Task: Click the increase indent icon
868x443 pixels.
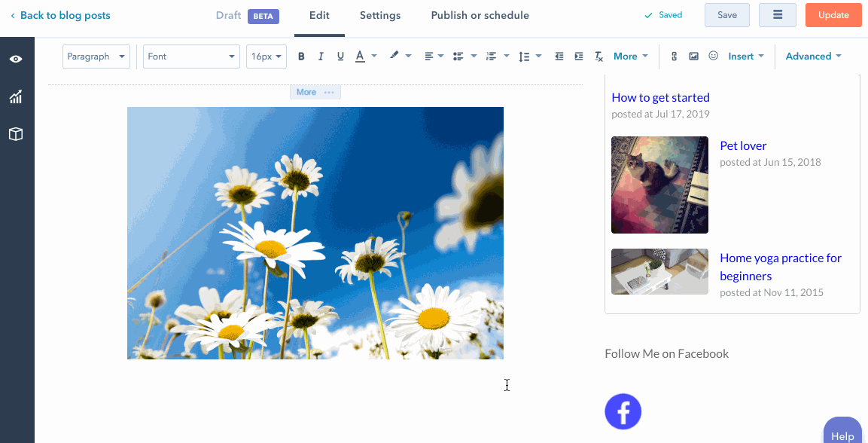Action: [579, 56]
